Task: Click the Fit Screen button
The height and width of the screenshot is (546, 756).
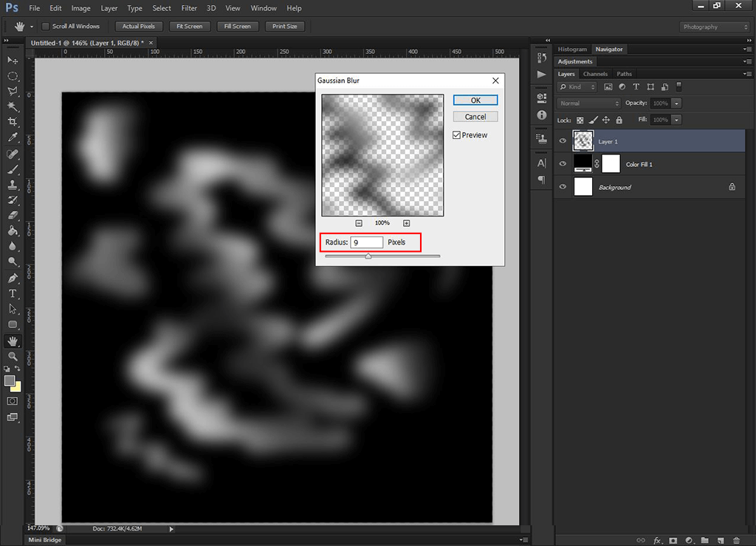Action: coord(190,26)
